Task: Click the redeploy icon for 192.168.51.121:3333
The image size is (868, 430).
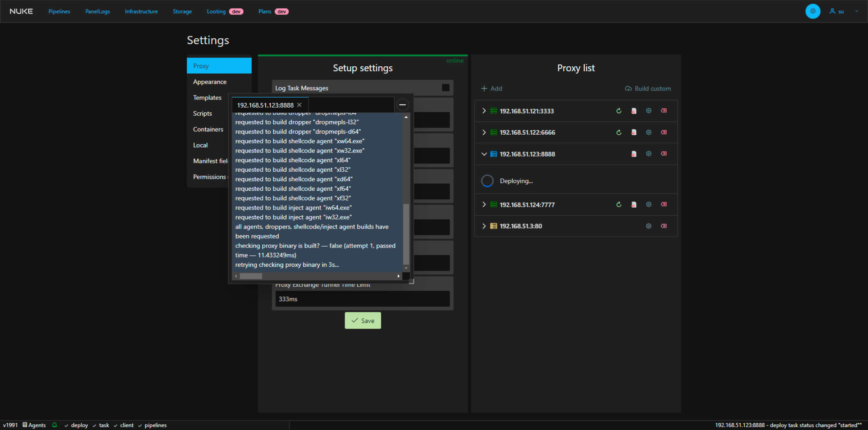Action: [x=618, y=111]
